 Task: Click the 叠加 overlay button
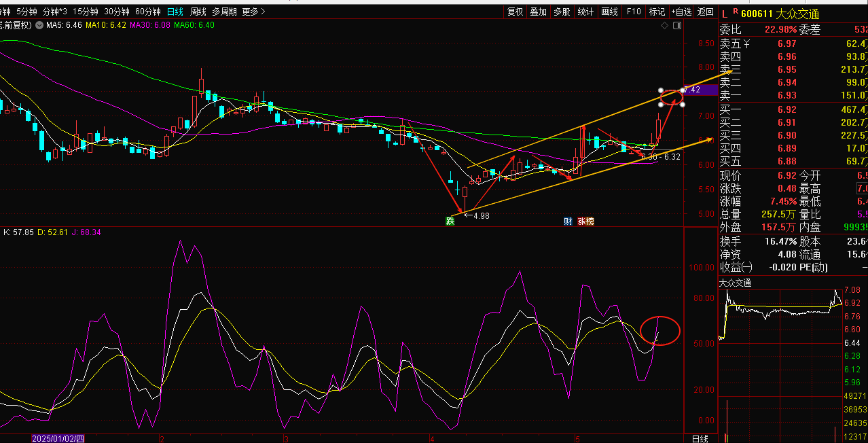pyautogui.click(x=539, y=12)
